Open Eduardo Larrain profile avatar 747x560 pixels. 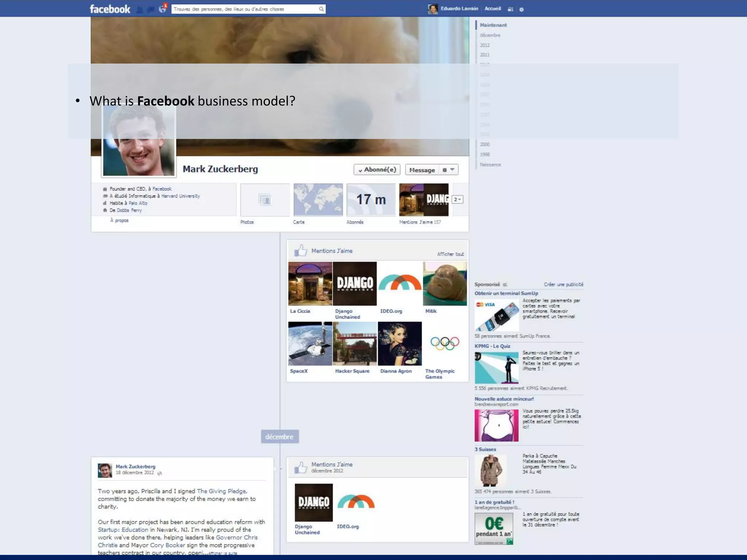coord(433,9)
